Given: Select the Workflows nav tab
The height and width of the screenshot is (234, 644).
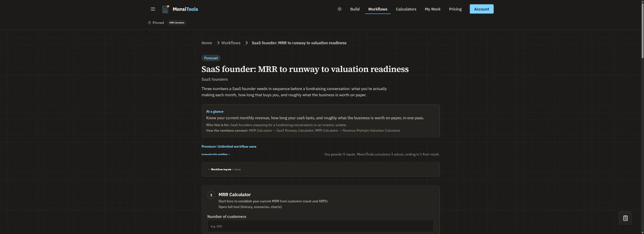Looking at the screenshot, I should tap(378, 9).
